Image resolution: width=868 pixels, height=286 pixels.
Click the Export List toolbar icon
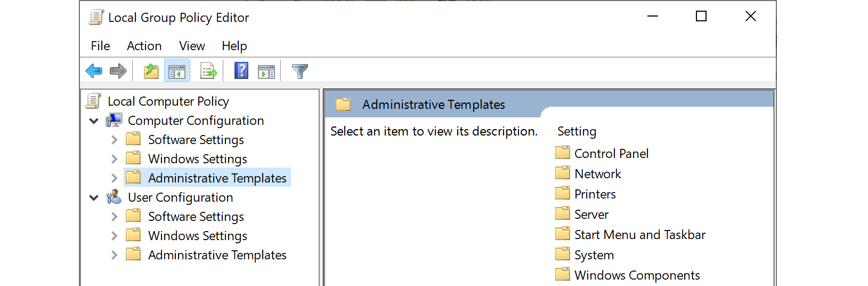pos(208,71)
